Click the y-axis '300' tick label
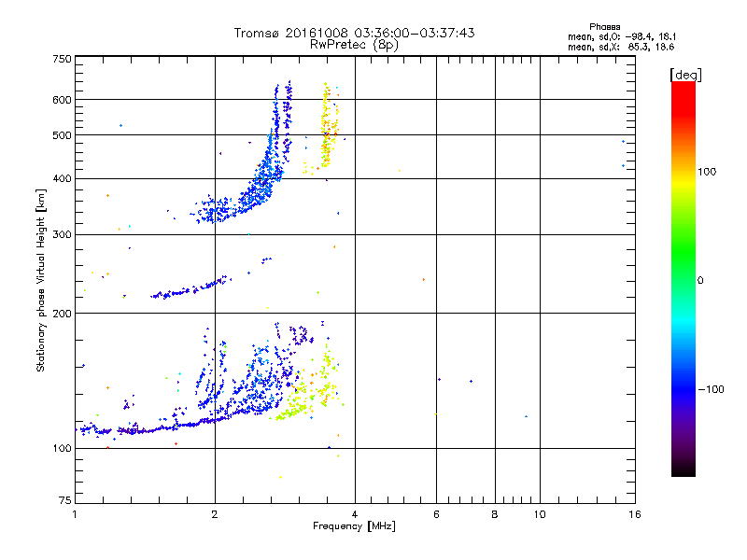Image resolution: width=747 pixels, height=560 pixels. (62, 235)
